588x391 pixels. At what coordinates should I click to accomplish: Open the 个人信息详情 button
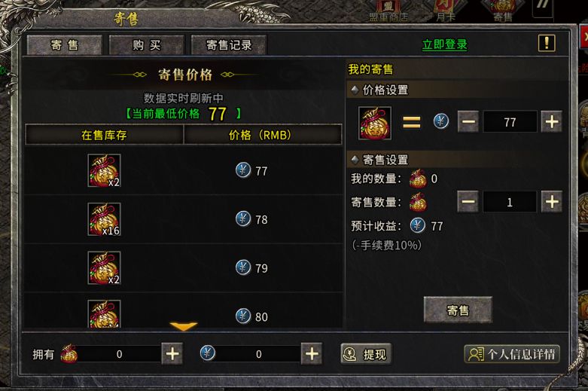[x=512, y=354]
